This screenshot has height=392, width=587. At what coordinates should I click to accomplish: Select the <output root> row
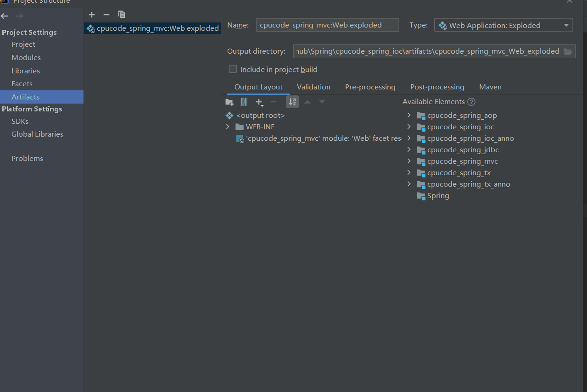(260, 116)
